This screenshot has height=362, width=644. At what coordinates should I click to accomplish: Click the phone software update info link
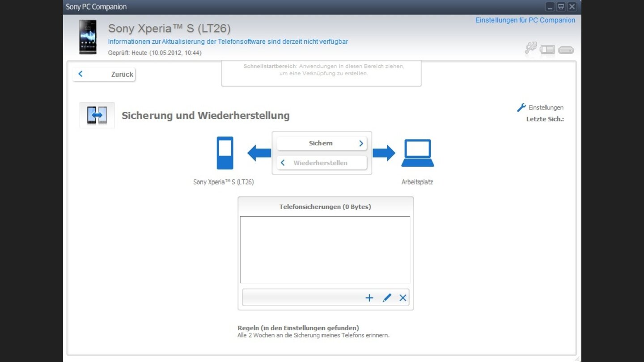tap(228, 42)
